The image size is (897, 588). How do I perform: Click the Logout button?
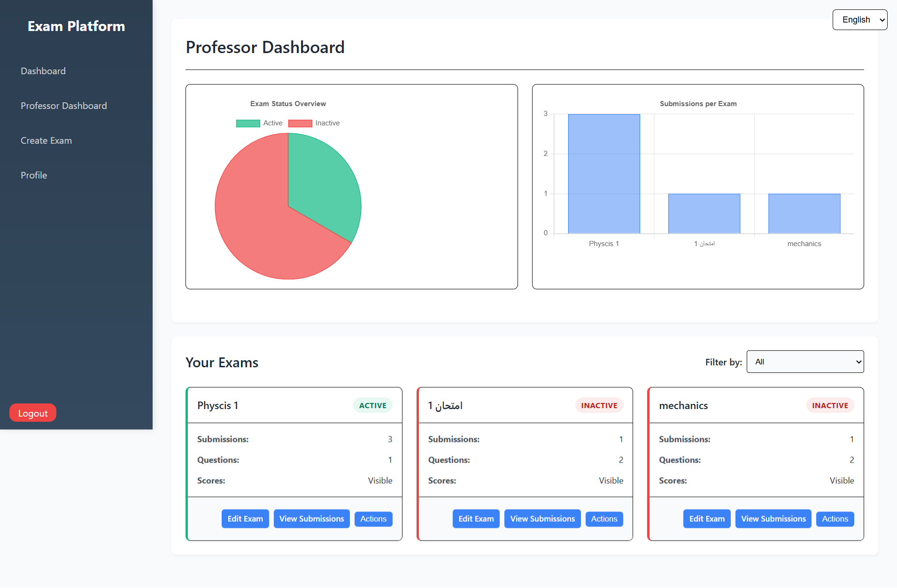tap(32, 412)
